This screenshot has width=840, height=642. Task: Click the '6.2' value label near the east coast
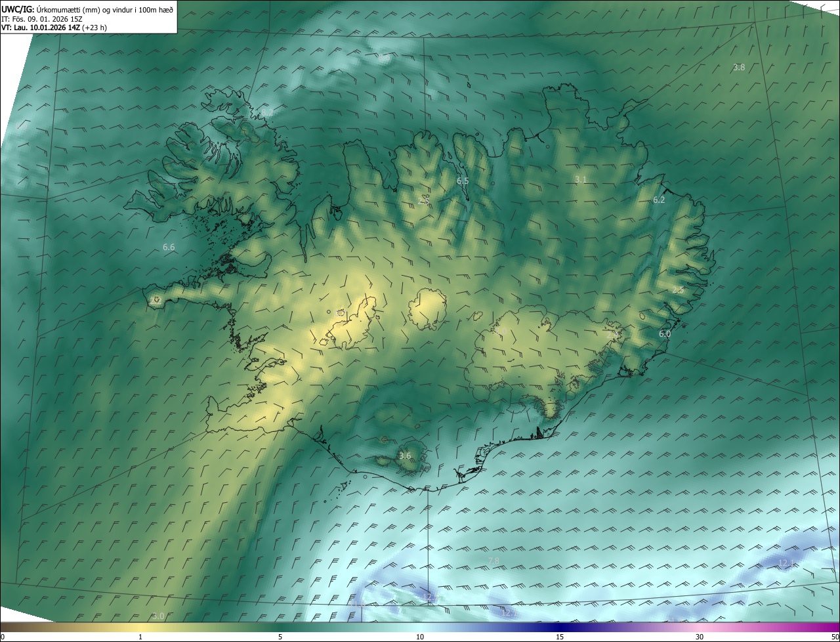point(659,200)
